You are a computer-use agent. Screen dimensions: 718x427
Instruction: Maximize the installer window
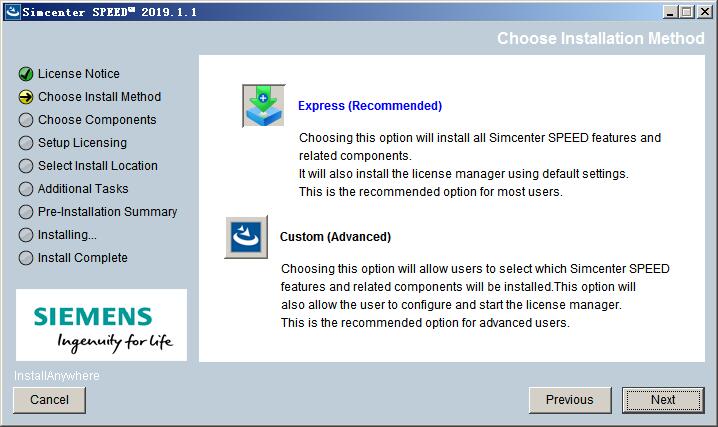click(687, 12)
